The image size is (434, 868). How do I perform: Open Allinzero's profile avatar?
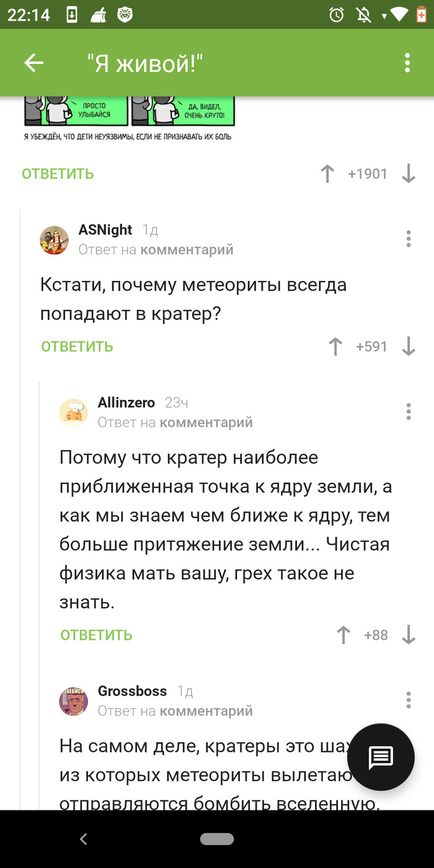[74, 412]
